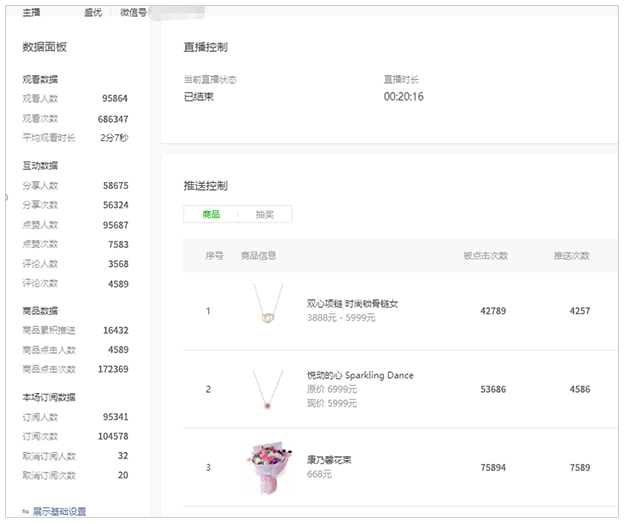Click the 商品信息 column header
Viewport: 625px width, 524px height.
pos(258,256)
